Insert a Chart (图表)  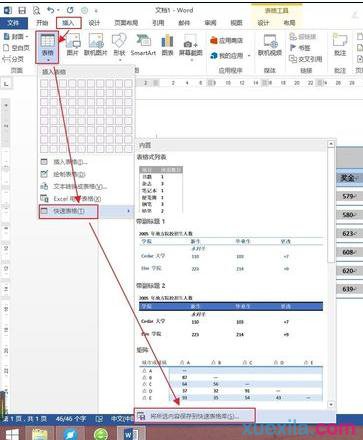coord(167,45)
